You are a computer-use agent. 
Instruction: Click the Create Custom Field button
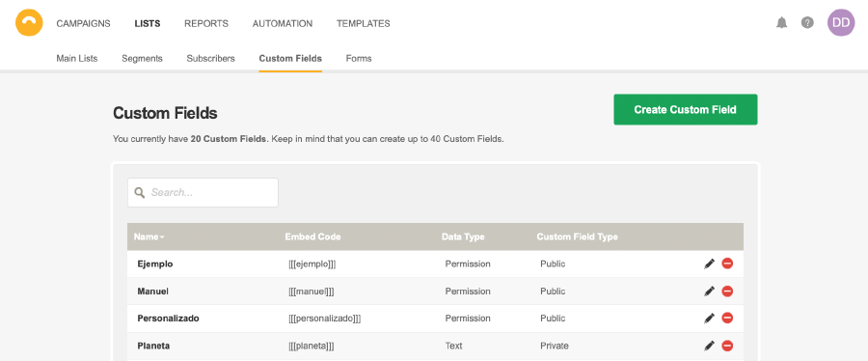pos(686,110)
